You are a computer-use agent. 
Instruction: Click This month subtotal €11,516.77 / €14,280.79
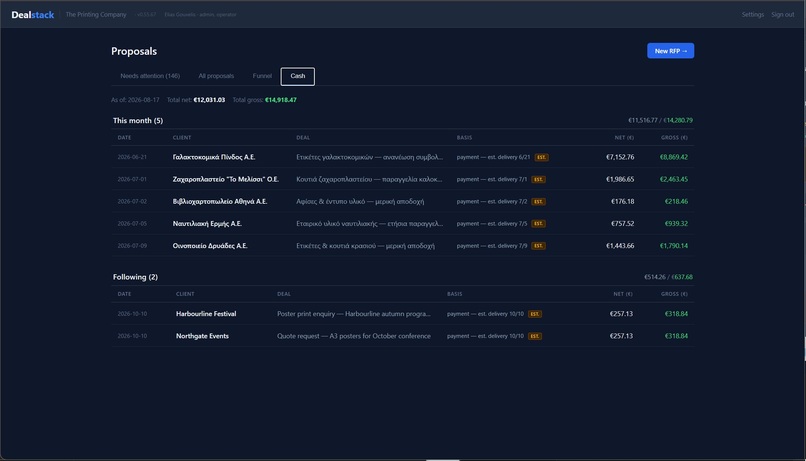coord(660,120)
